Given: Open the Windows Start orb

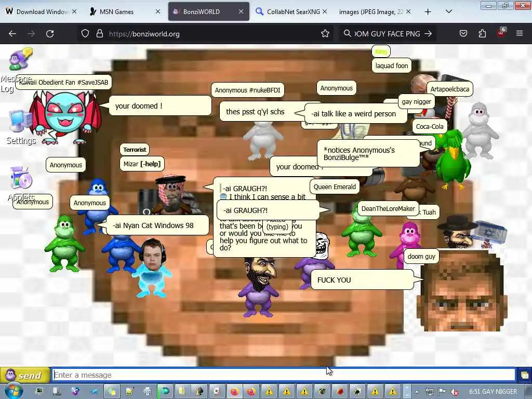Looking at the screenshot, I should 14,391.
